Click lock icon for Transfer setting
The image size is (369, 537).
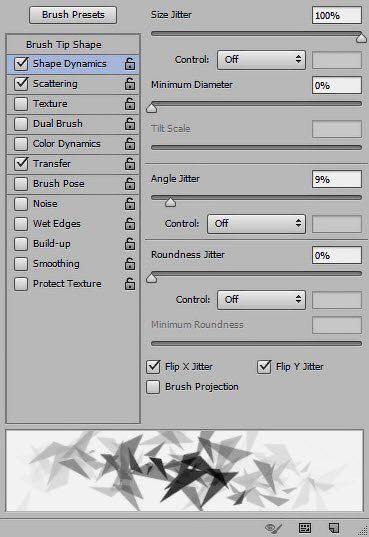pyautogui.click(x=130, y=164)
